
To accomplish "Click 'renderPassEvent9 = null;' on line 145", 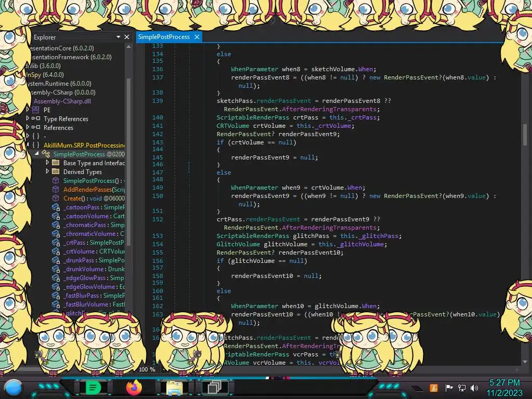I will (274, 157).
